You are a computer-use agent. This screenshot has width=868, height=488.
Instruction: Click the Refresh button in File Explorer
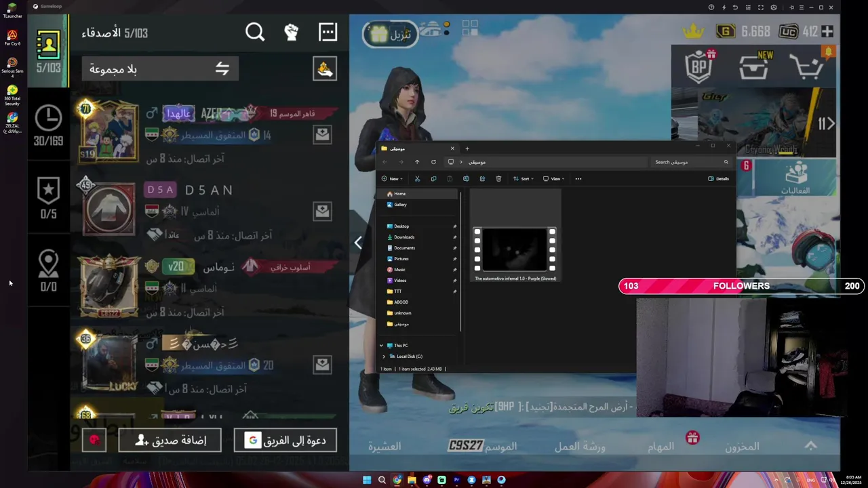pos(433,162)
